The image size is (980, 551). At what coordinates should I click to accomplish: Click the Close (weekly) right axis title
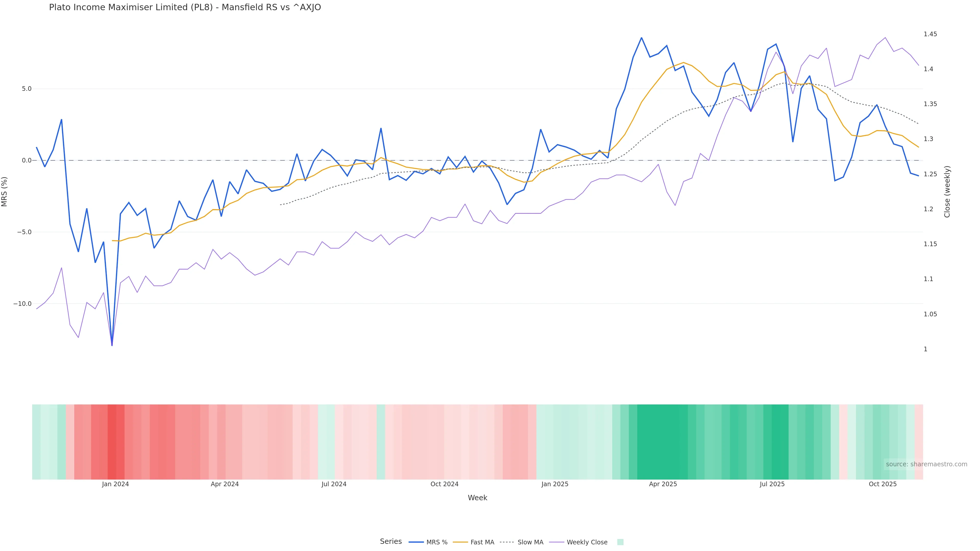pyautogui.click(x=947, y=192)
